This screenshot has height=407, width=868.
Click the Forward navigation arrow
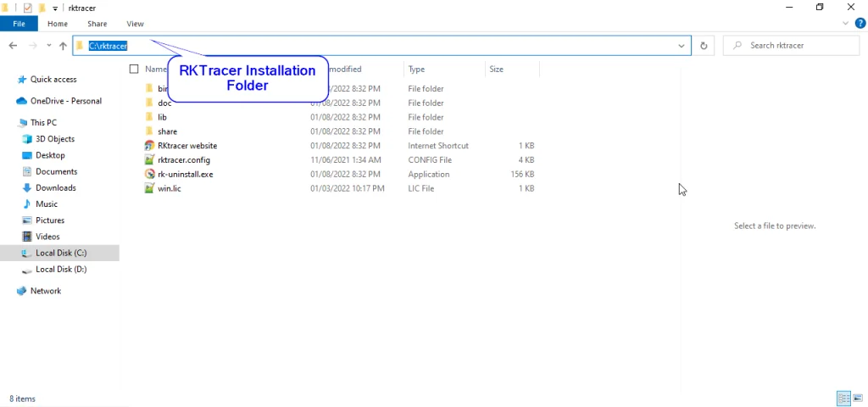point(33,46)
